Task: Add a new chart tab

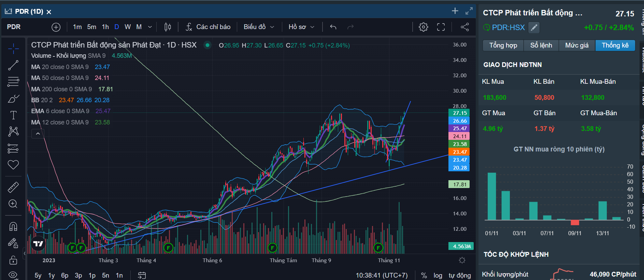Action: [455, 11]
